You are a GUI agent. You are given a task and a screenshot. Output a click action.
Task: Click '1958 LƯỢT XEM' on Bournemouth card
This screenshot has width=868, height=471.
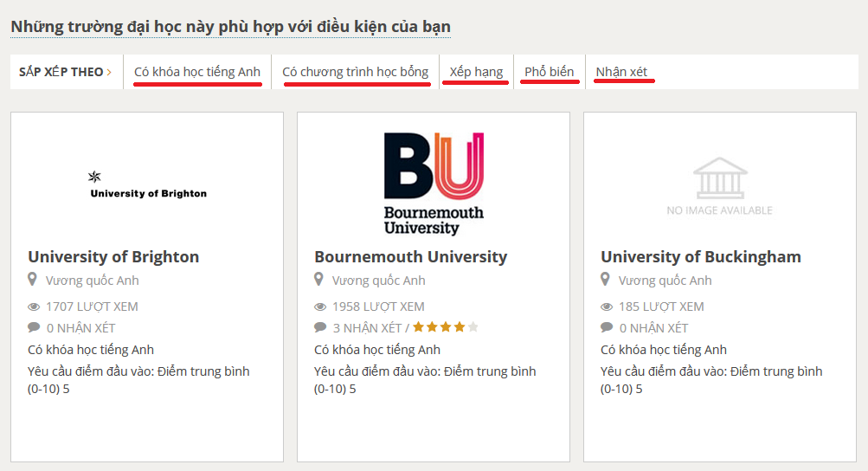(x=378, y=306)
